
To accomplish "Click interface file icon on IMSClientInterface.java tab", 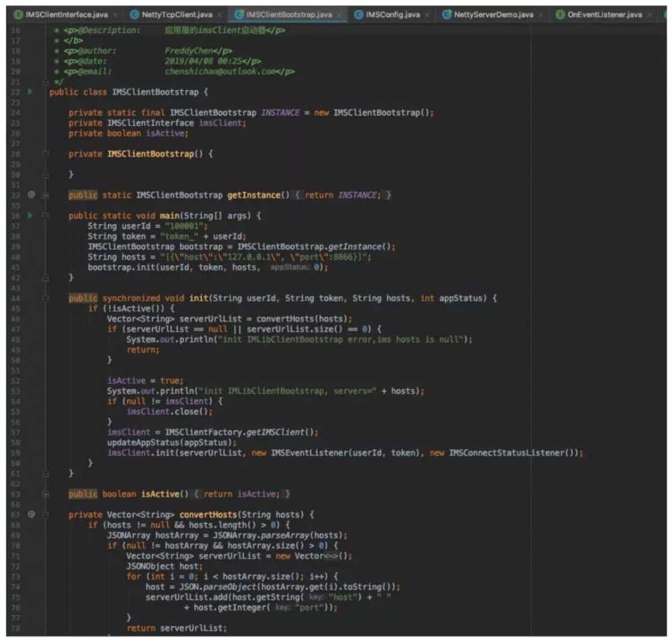I will point(18,15).
